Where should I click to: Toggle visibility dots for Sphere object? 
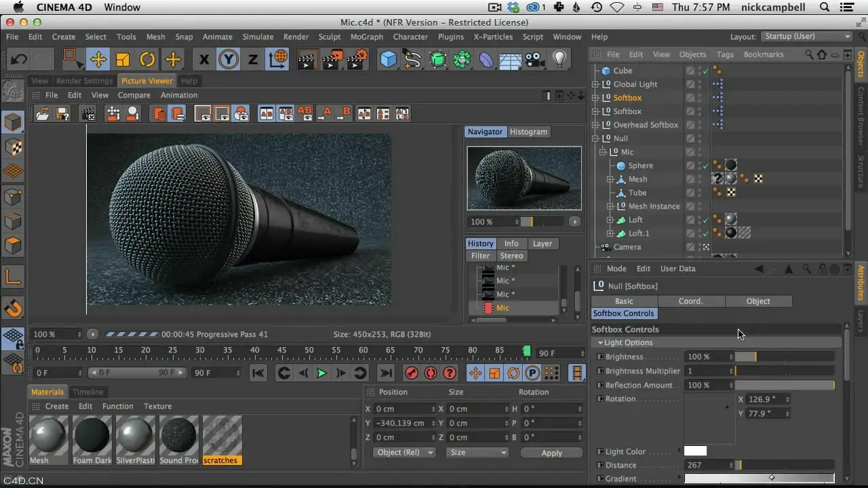(699, 165)
